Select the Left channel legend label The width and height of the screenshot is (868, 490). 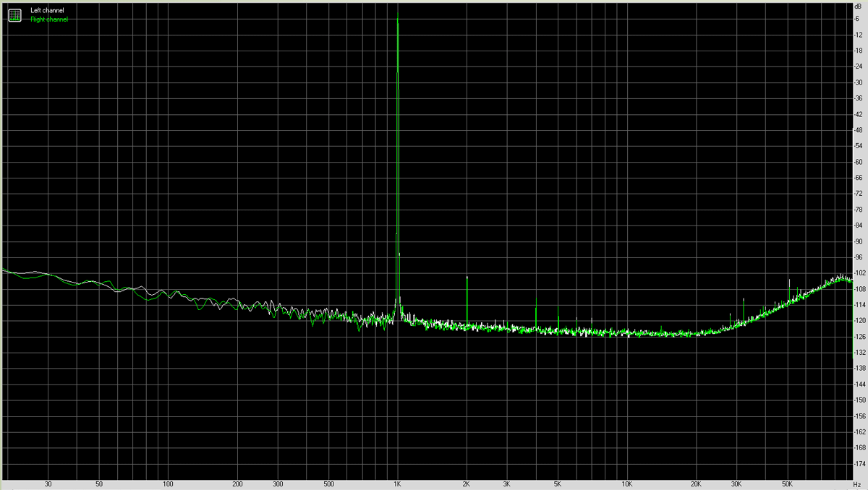(47, 11)
